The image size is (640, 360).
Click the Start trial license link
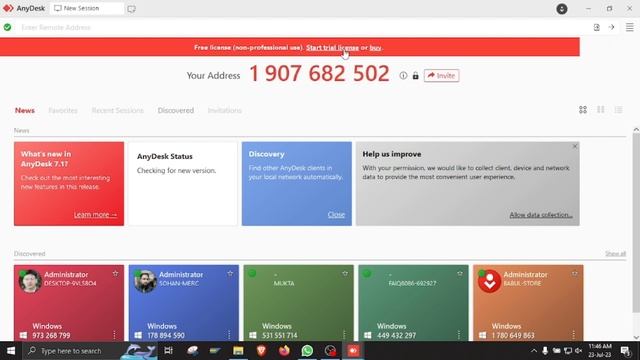click(332, 47)
